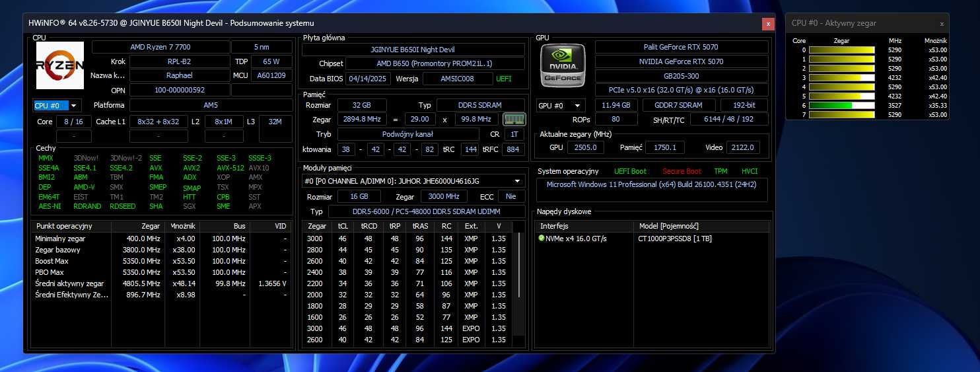Click the CT1000P3PSSD8 [1 TB] drive entry
Screen dimensions: 980x372
click(674, 239)
